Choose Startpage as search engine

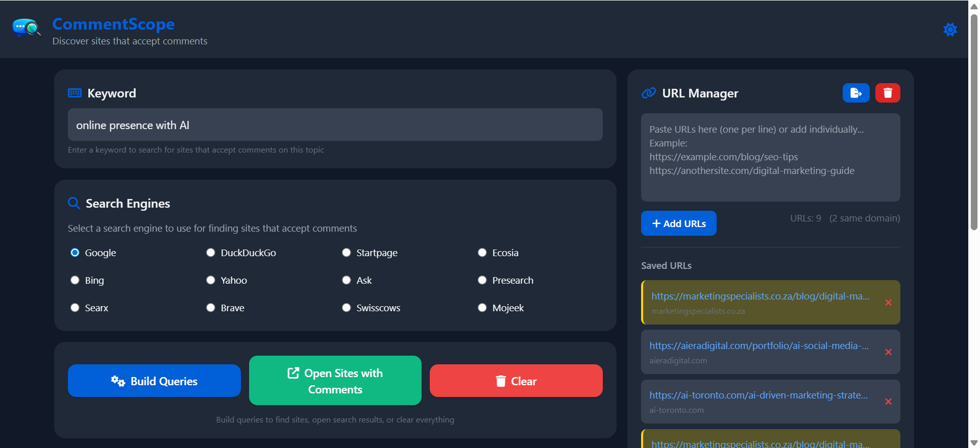coord(347,253)
